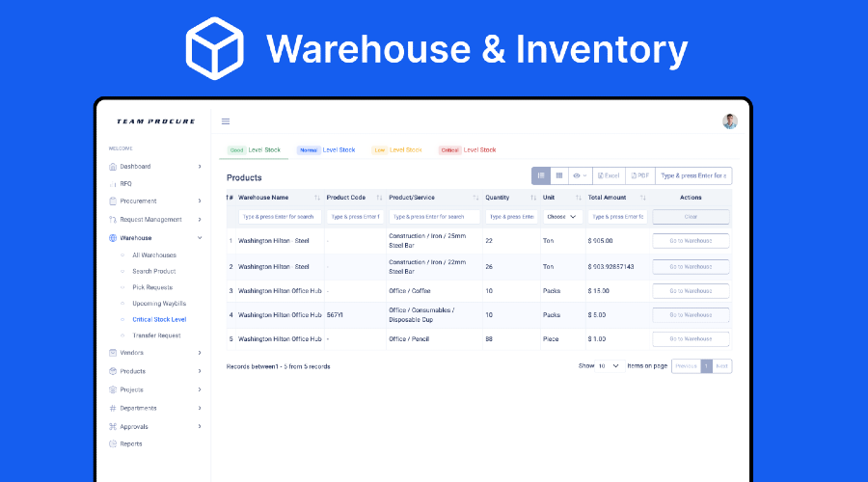Viewport: 868px width, 482px height.
Task: Expand the Procurement menu chevron
Action: click(x=200, y=201)
